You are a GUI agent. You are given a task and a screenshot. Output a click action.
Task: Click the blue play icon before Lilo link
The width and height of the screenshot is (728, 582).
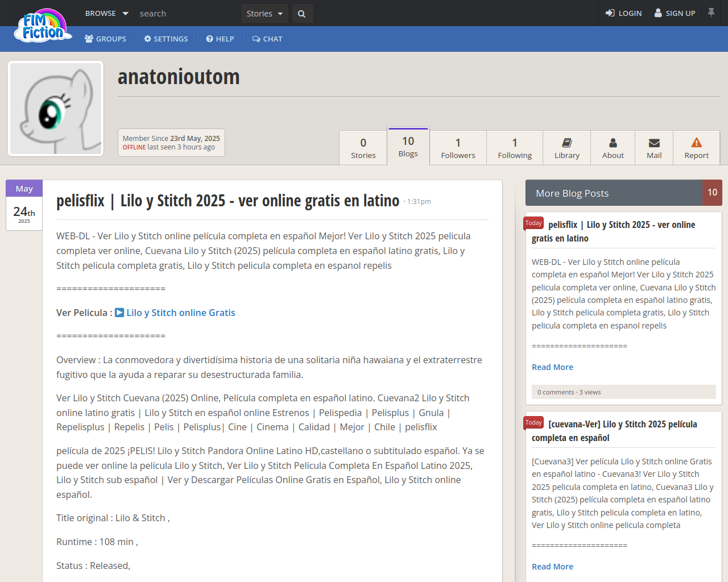(119, 313)
